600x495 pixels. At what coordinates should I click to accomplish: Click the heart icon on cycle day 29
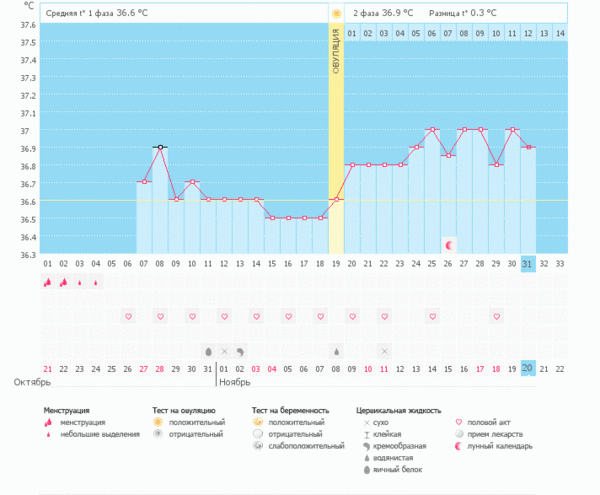click(x=496, y=317)
